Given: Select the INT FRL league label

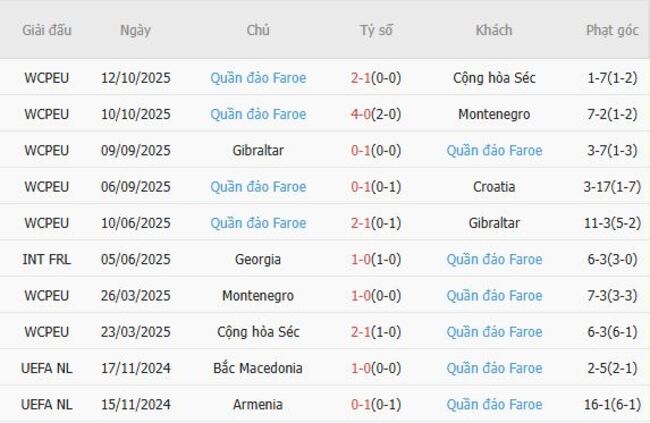Looking at the screenshot, I should [x=47, y=259].
